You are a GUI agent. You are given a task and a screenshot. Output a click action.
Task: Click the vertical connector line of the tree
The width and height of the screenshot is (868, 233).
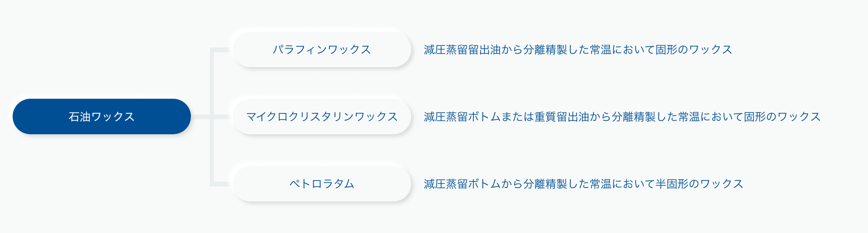(x=212, y=117)
